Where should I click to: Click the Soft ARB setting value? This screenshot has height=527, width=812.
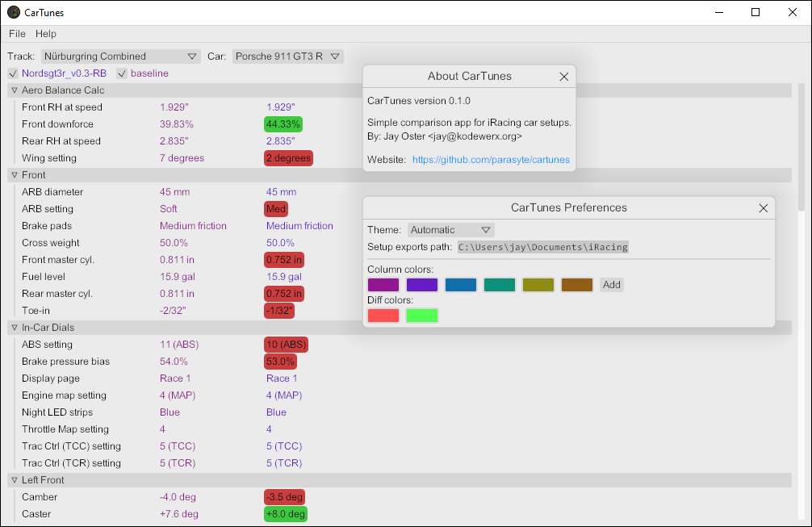click(x=169, y=209)
